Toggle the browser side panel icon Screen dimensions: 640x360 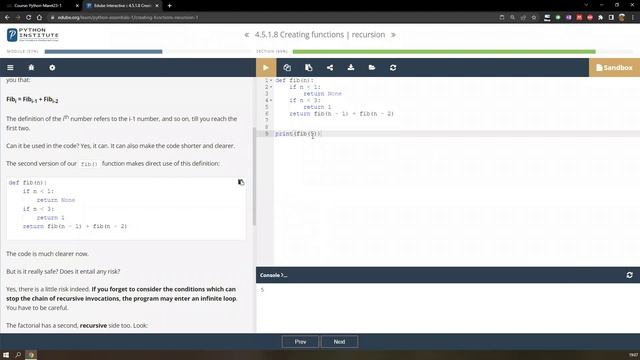coord(611,18)
